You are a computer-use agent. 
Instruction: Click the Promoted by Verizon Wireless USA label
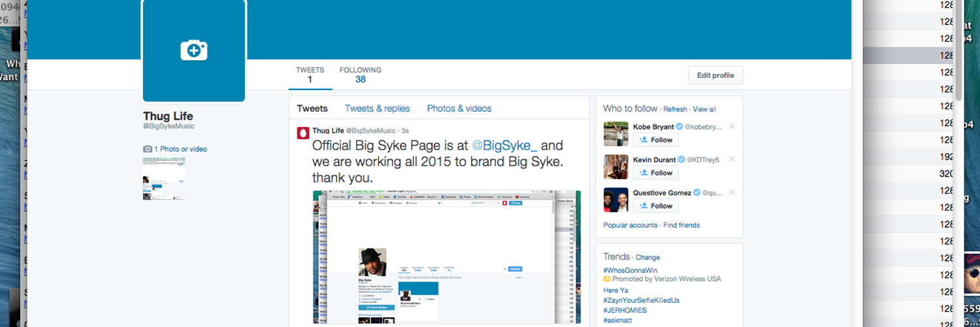(x=666, y=279)
